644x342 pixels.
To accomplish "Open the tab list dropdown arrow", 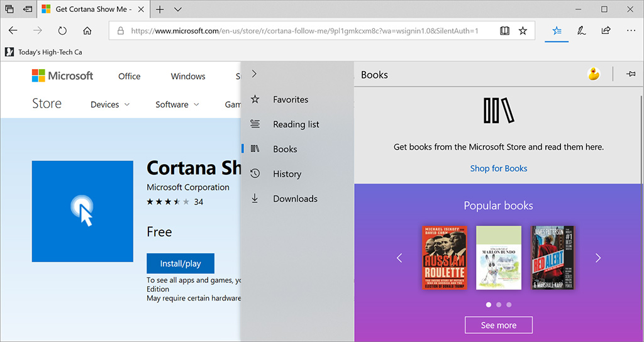I will tap(178, 9).
